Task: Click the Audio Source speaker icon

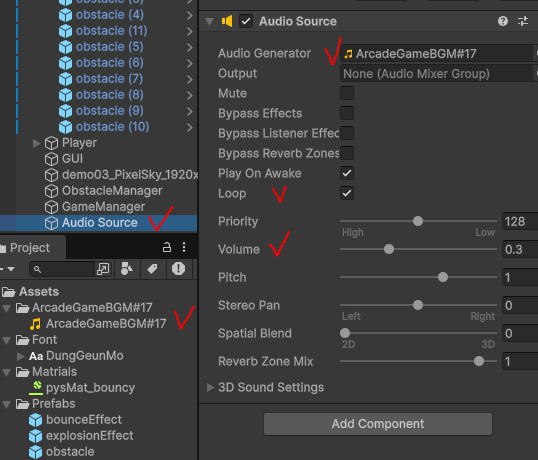Action: (227, 21)
